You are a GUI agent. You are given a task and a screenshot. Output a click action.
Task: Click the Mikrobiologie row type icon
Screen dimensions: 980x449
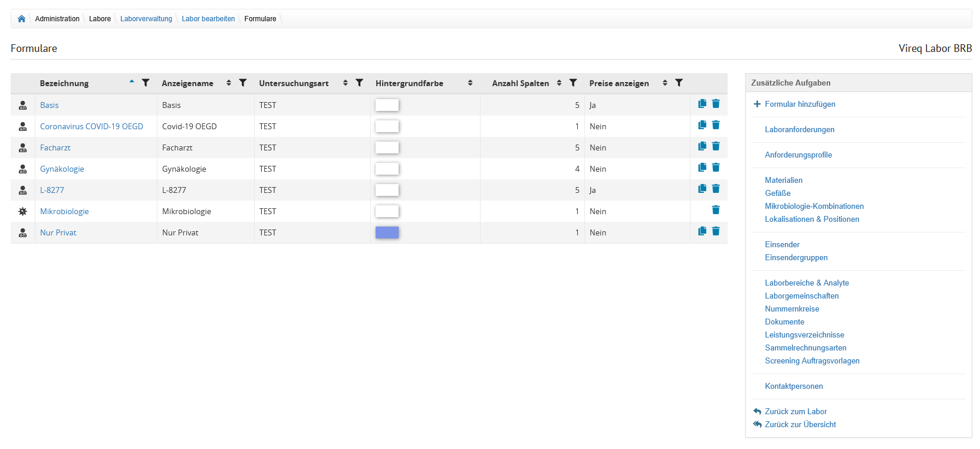coord(23,211)
